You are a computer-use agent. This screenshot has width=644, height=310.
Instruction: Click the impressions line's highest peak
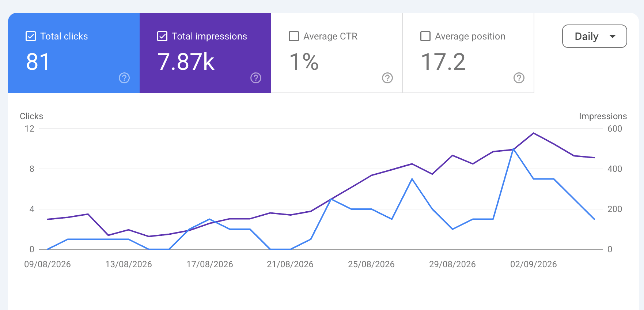(534, 133)
